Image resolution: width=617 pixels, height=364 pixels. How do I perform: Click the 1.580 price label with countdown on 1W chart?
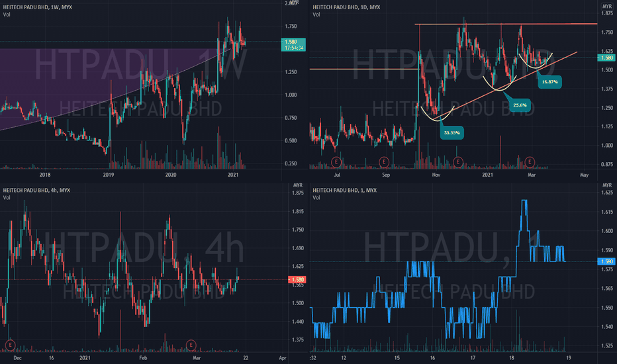293,44
